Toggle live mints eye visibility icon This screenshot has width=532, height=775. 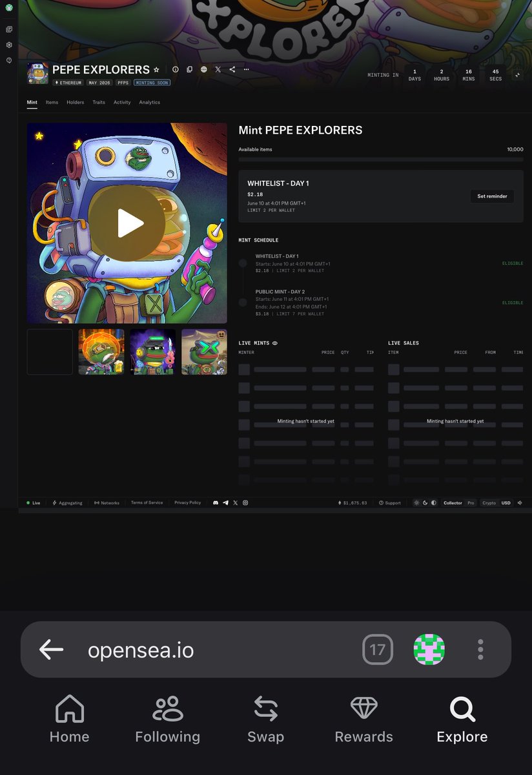274,344
